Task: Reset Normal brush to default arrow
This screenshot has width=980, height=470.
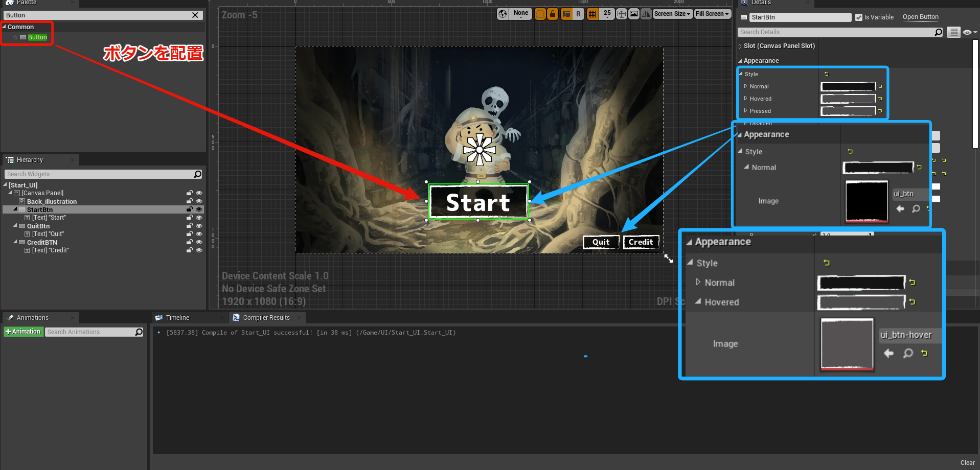Action: click(880, 86)
